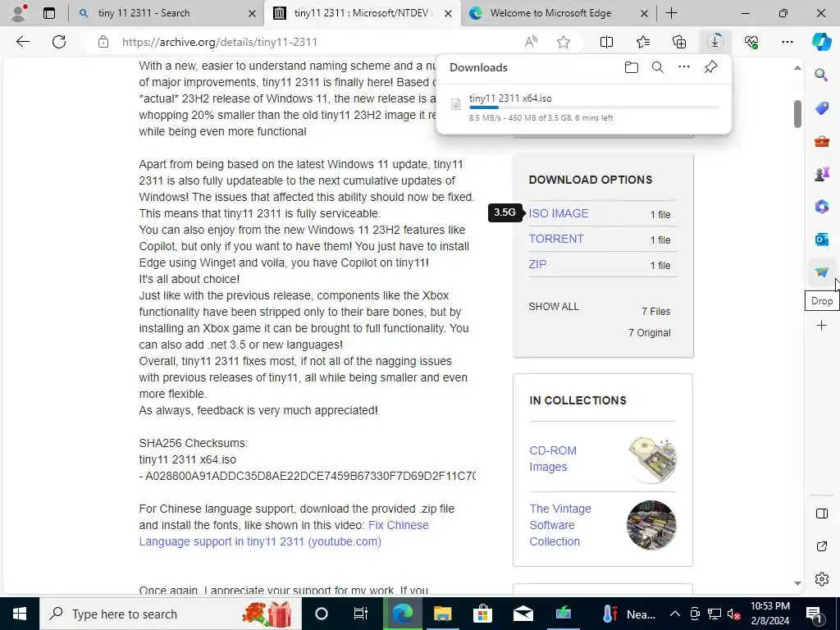Open the taskbar clock showing 10:53 PM

pos(769,614)
